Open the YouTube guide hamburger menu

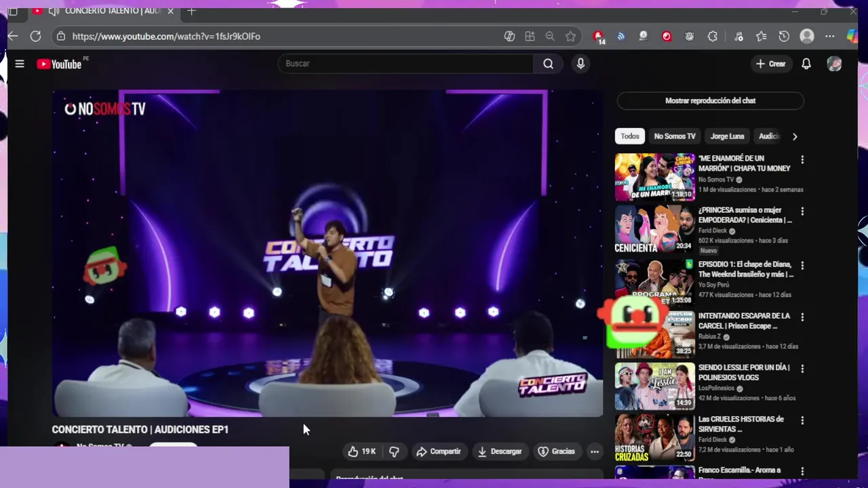20,64
